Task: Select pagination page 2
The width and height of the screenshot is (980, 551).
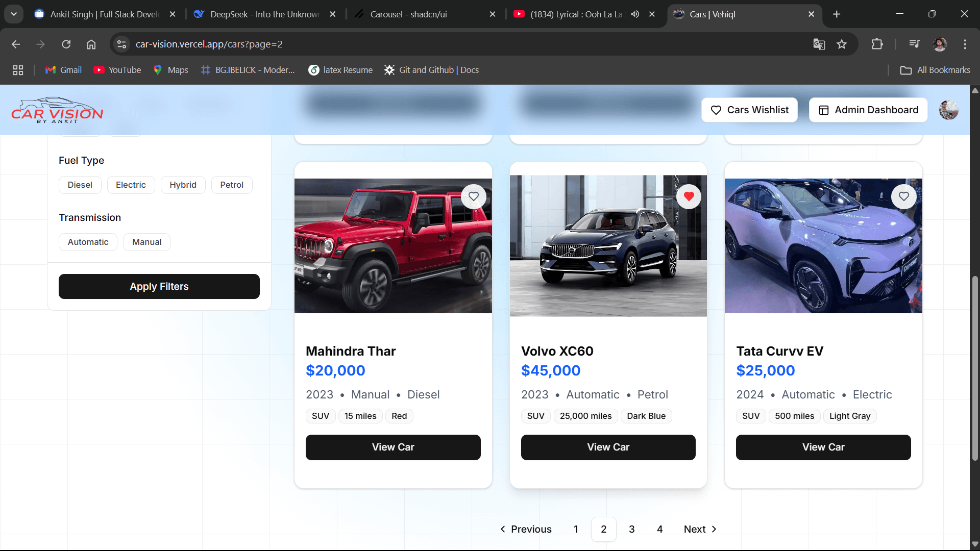Action: coord(604,529)
